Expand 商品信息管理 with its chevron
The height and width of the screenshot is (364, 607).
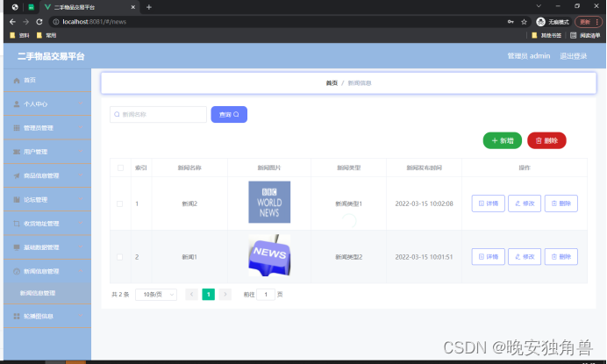81,175
